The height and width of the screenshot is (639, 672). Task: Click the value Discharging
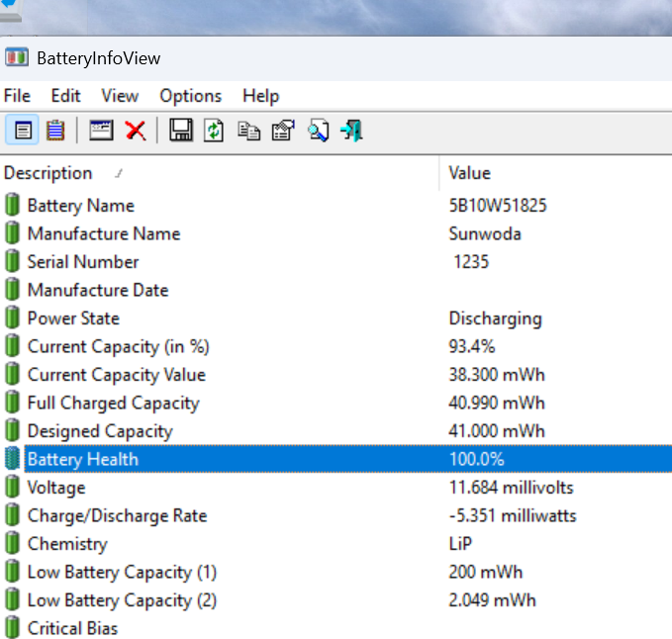coord(496,319)
